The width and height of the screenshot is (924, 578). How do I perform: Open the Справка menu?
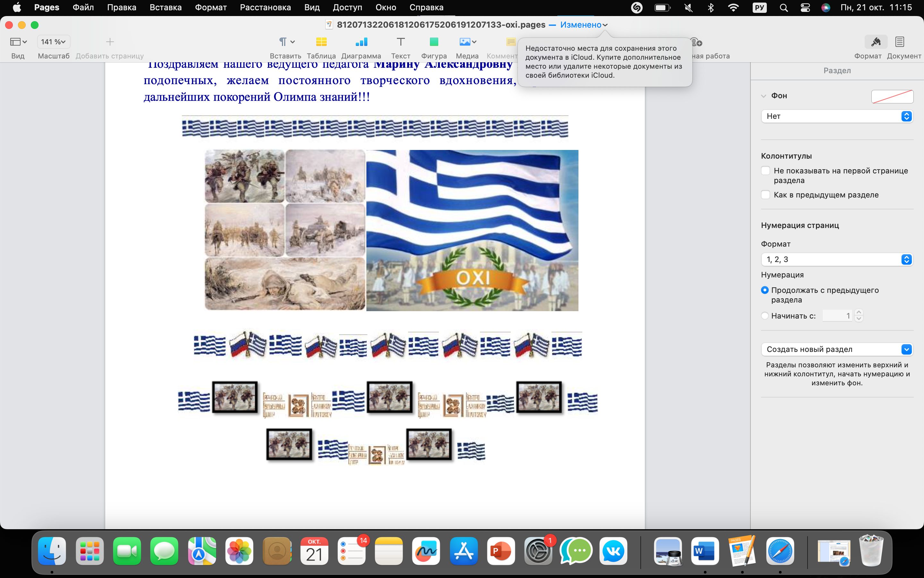point(426,8)
